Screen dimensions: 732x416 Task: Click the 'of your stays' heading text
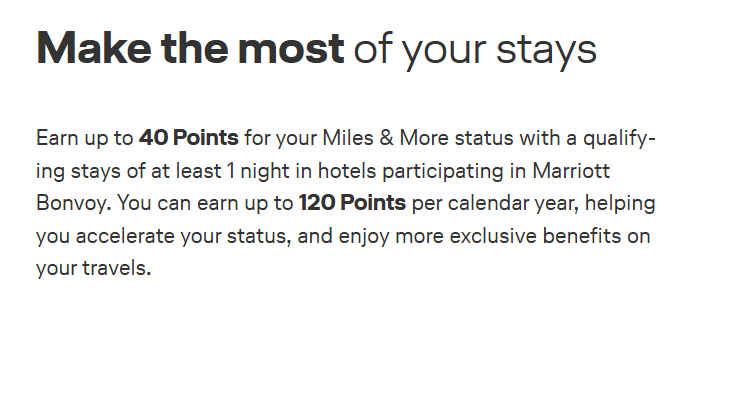[x=475, y=51]
